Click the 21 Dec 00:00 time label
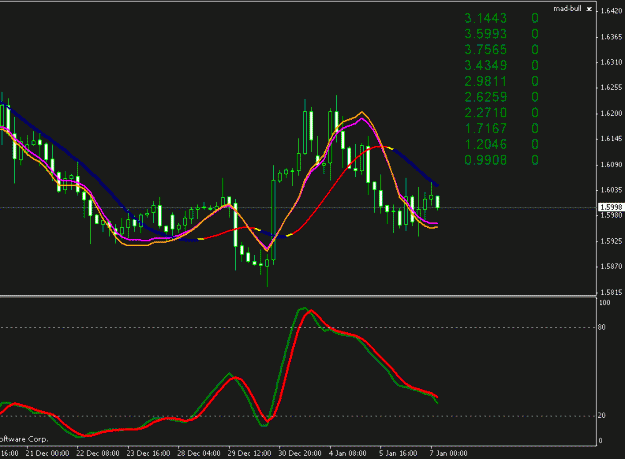 47,453
